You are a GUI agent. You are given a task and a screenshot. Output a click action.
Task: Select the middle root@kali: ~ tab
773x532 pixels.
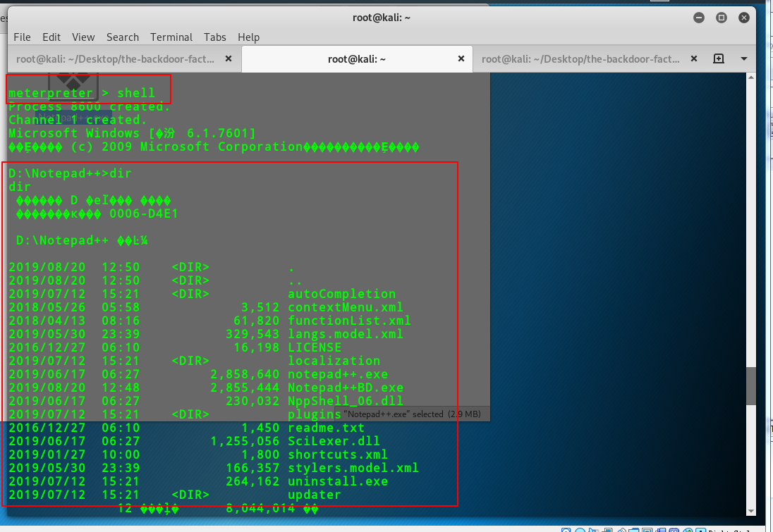tap(357, 59)
